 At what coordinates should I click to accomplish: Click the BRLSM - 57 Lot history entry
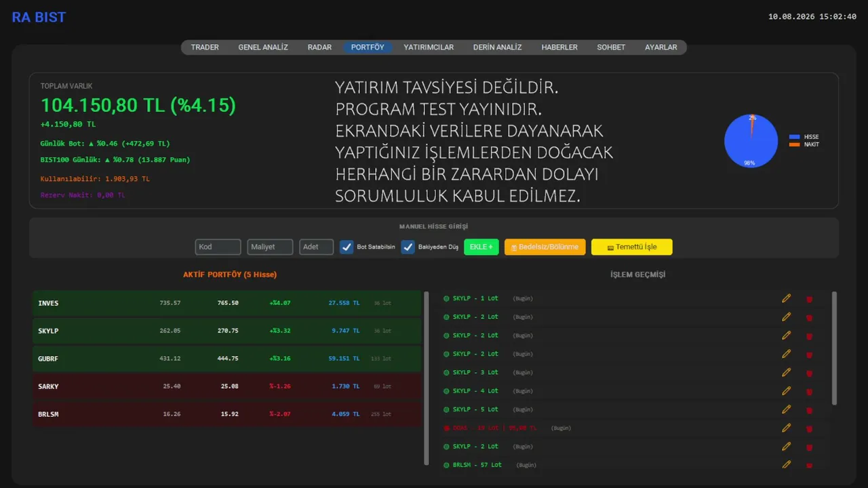[x=477, y=464]
